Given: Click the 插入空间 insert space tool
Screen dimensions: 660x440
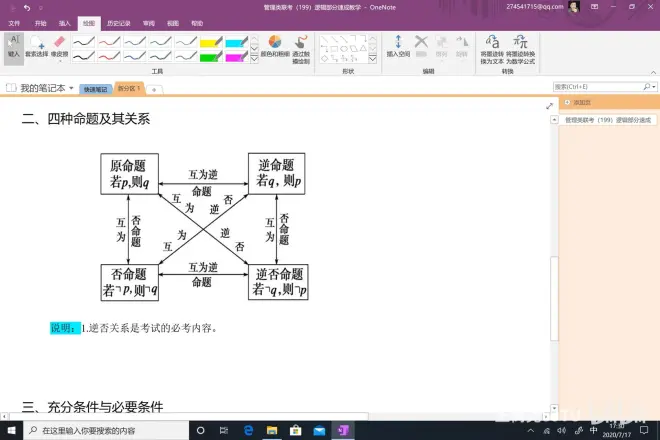Looking at the screenshot, I should click(399, 47).
